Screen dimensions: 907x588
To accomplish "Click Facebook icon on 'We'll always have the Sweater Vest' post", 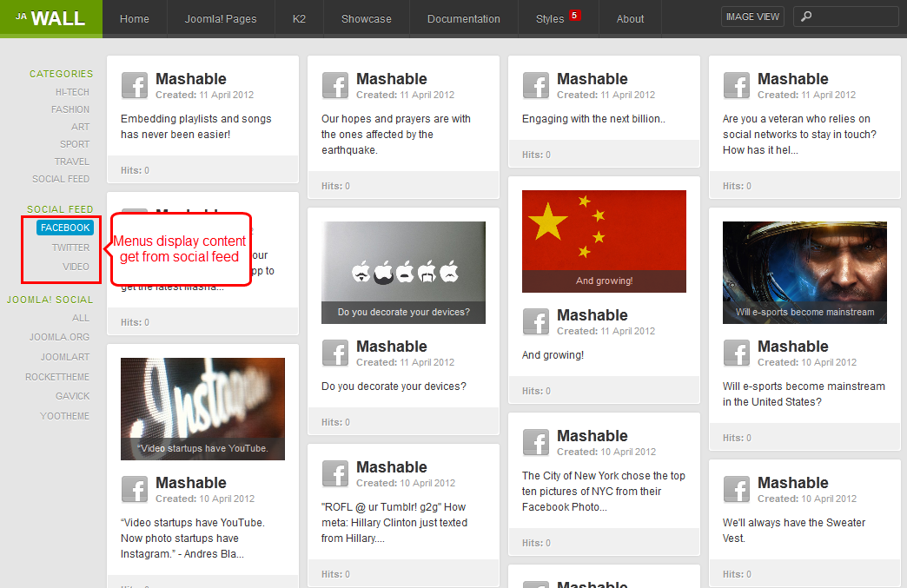I will 737,489.
